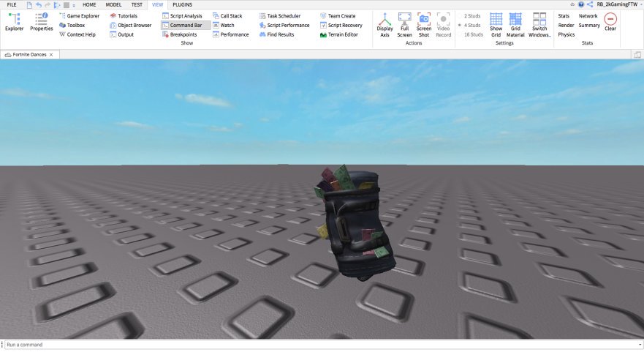Viewport: 644px width, 363px height.
Task: Click the New file quick-access icon
Action: point(29,5)
